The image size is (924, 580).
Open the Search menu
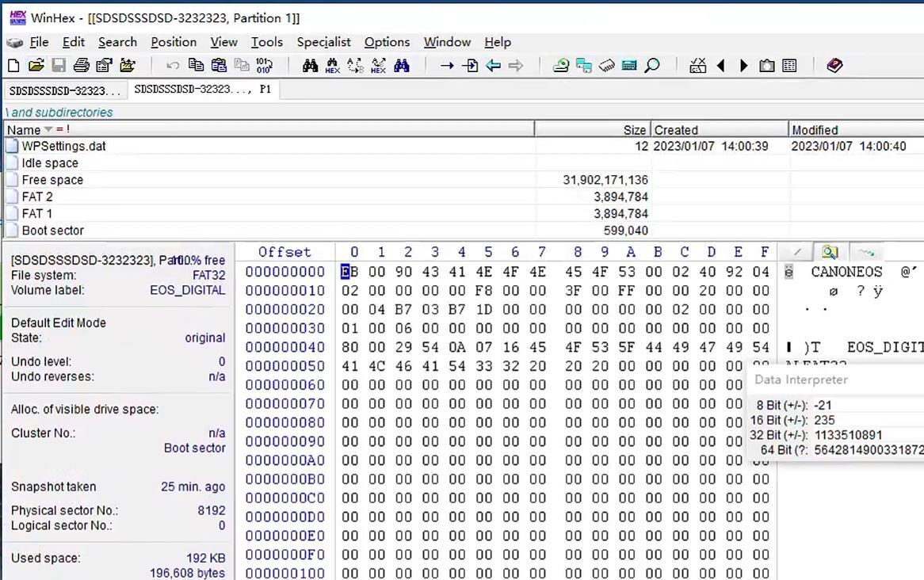tap(118, 42)
